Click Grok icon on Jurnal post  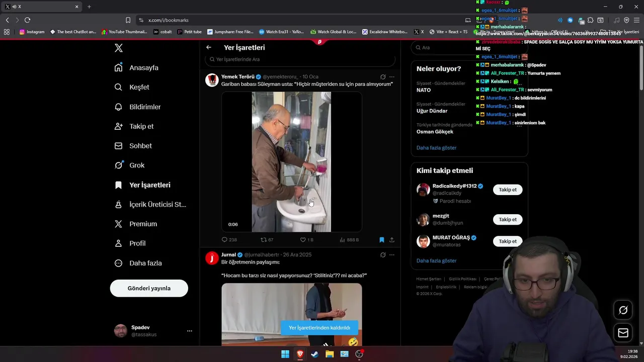point(383,255)
